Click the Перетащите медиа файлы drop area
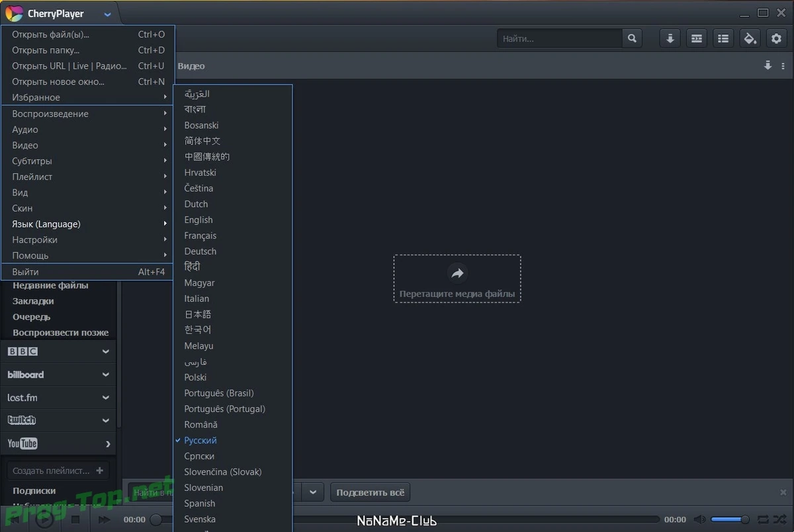The width and height of the screenshot is (794, 532). click(457, 279)
